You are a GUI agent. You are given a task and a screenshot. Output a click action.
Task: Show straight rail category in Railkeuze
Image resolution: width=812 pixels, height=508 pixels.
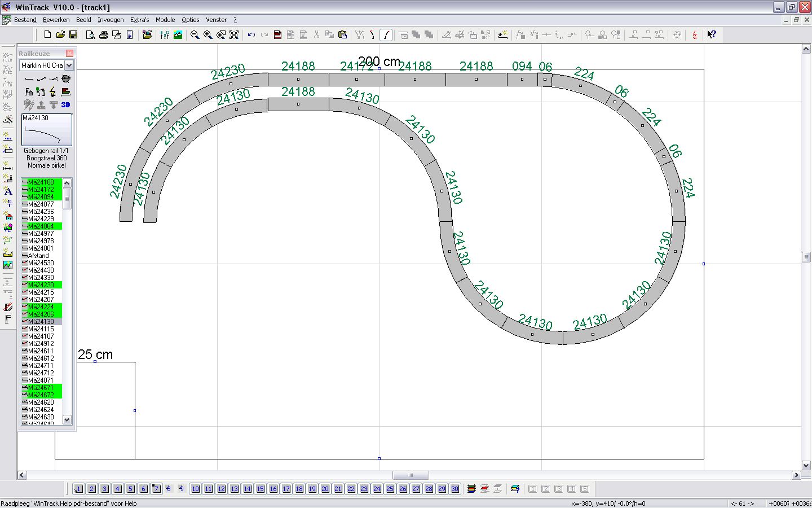pos(29,79)
